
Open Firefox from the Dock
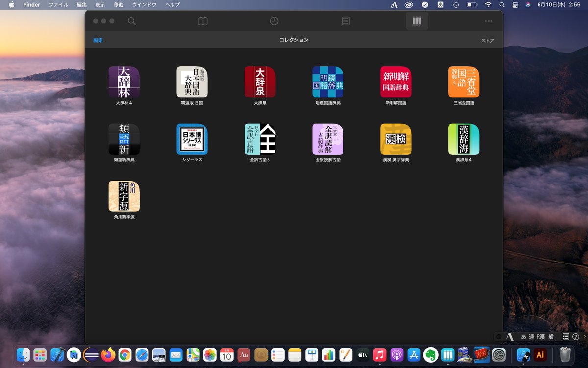pyautogui.click(x=108, y=354)
